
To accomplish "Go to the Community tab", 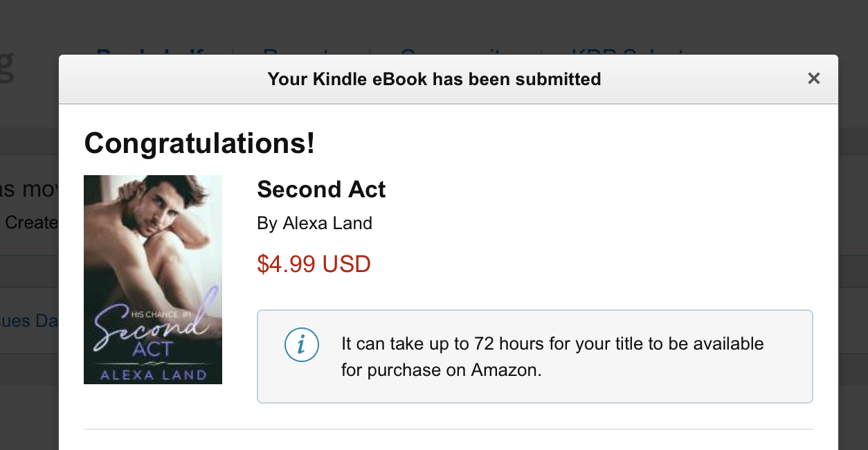I will click(x=457, y=51).
